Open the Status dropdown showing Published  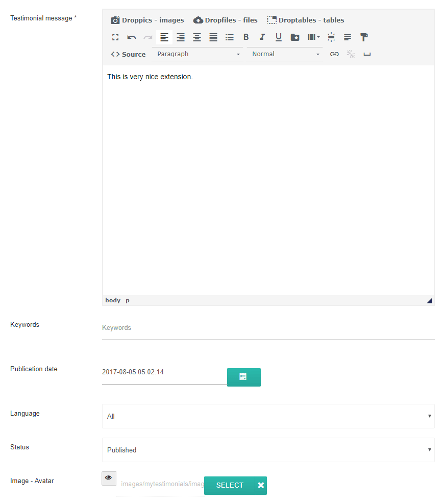268,450
